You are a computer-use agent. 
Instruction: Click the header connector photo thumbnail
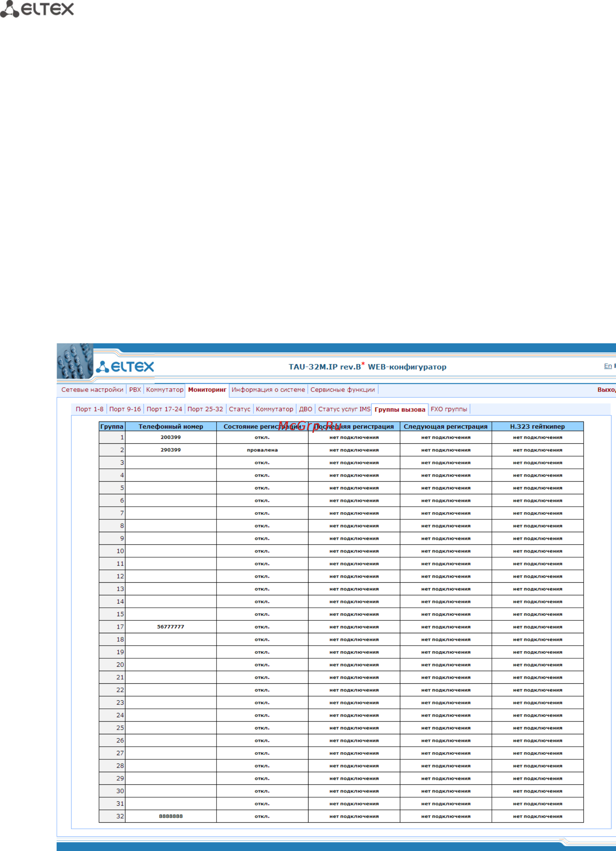(75, 361)
